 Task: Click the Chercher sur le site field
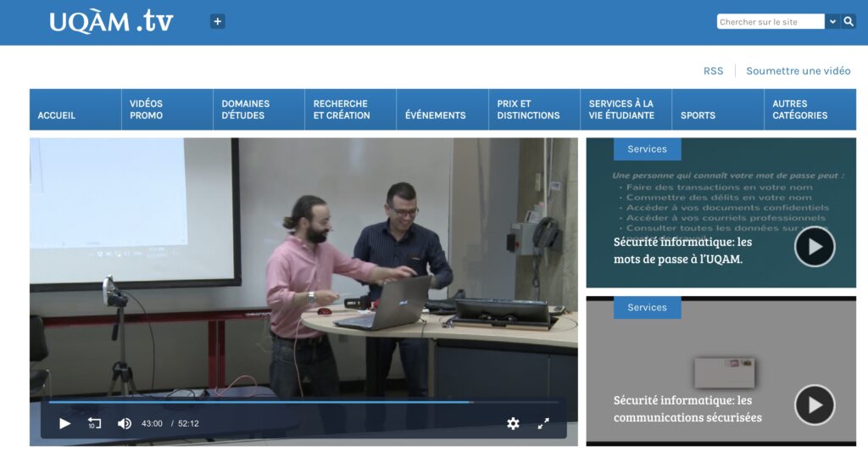pos(770,22)
